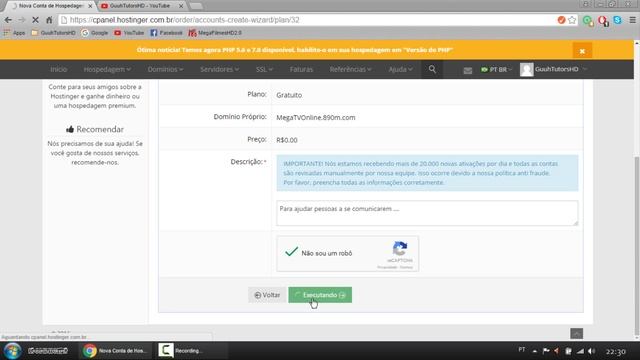Click the Recomendar thumbs-up heading

tap(95, 129)
